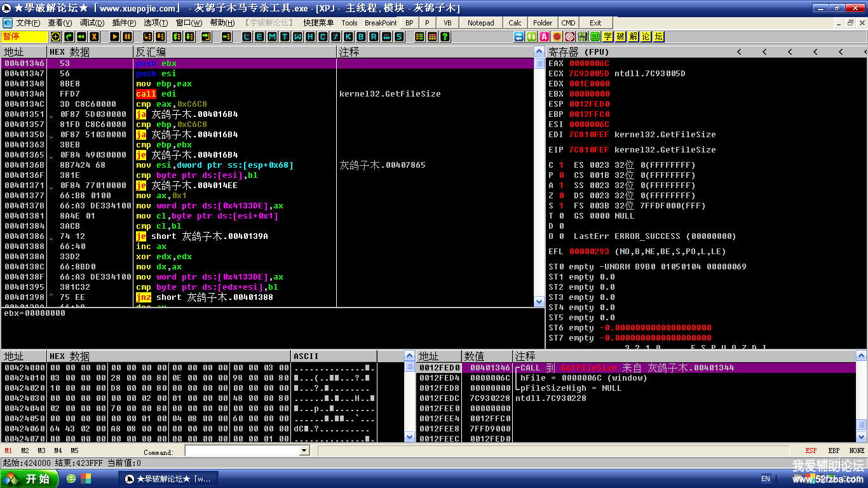Open Memory map with M icon
Image resolution: width=868 pixels, height=488 pixels.
pos(273,37)
